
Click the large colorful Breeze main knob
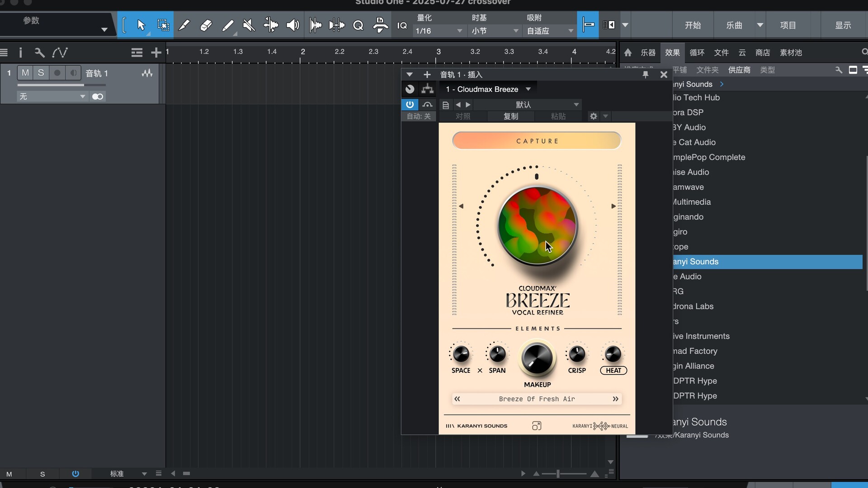537,226
